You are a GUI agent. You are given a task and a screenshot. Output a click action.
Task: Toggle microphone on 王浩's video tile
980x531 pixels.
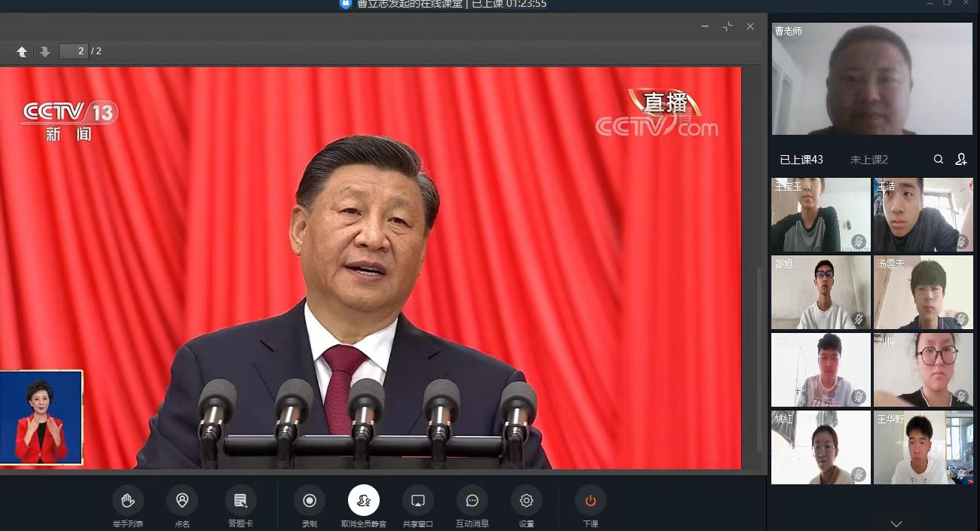(x=961, y=242)
